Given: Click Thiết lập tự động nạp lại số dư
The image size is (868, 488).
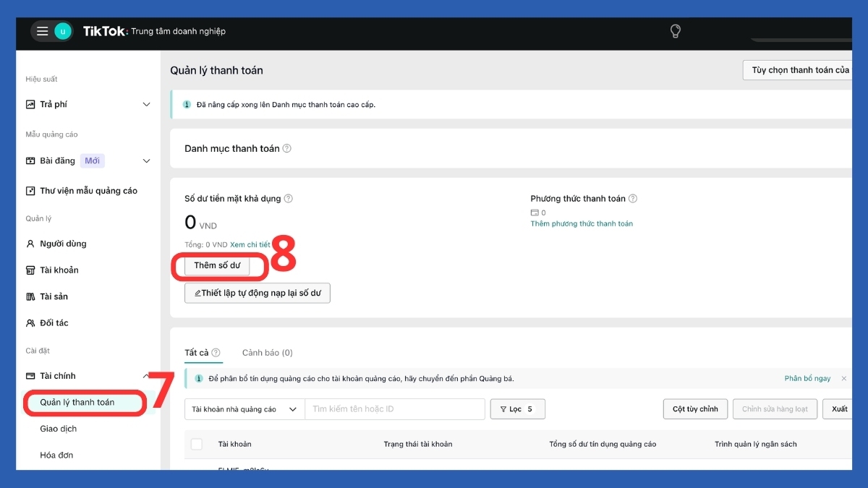Looking at the screenshot, I should click(x=258, y=293).
